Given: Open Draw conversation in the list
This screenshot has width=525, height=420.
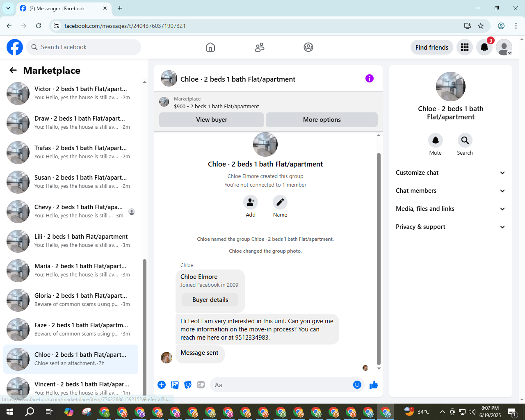Looking at the screenshot, I should point(71,123).
